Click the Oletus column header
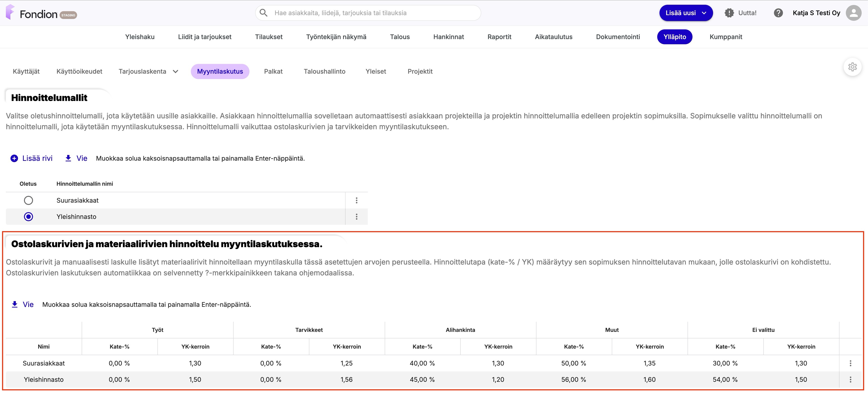This screenshot has height=394, width=868. click(x=28, y=184)
